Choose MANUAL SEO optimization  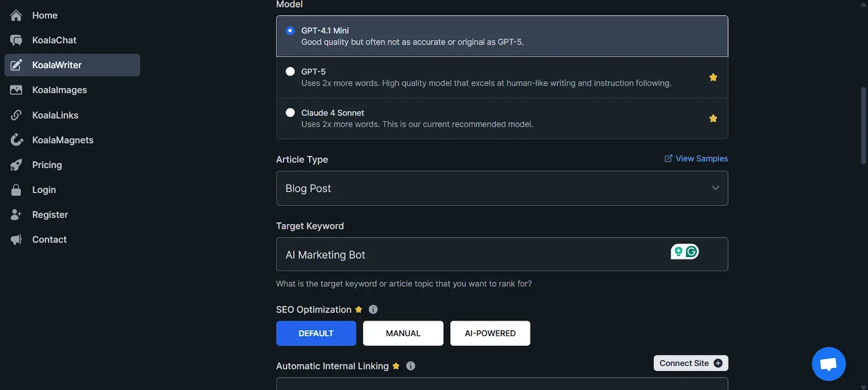(403, 334)
